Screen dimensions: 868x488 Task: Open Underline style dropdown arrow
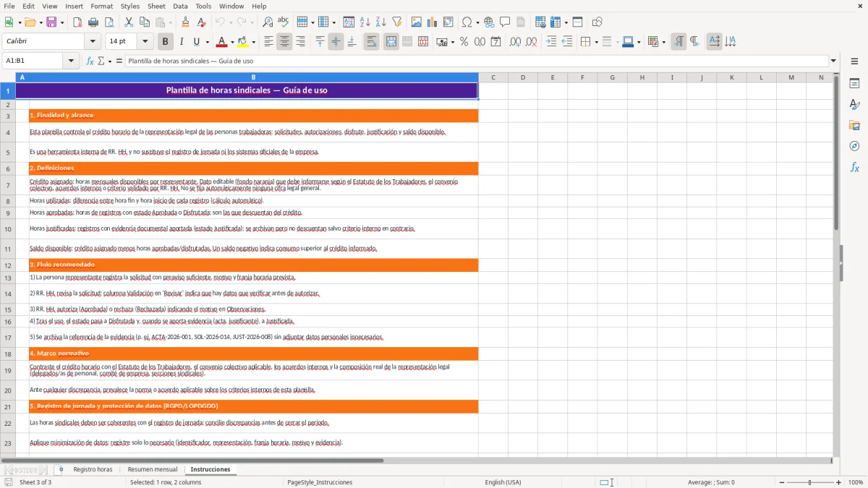[x=207, y=42]
